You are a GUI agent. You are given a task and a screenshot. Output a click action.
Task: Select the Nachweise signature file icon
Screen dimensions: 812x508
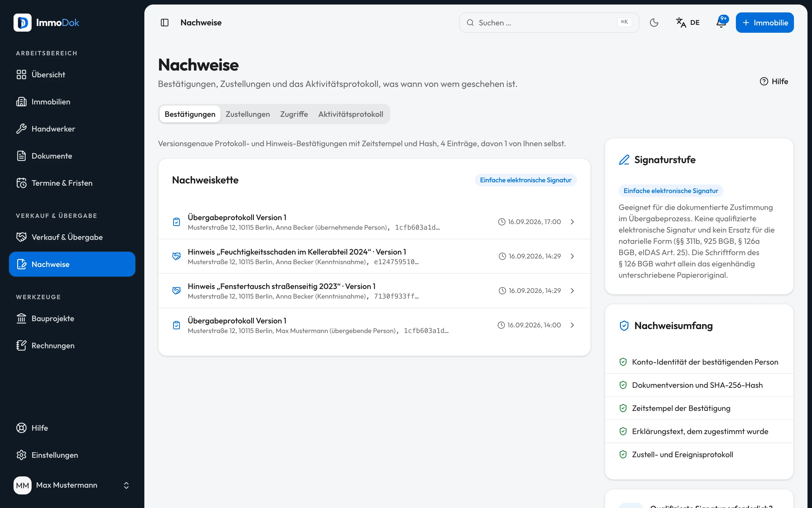pyautogui.click(x=21, y=264)
